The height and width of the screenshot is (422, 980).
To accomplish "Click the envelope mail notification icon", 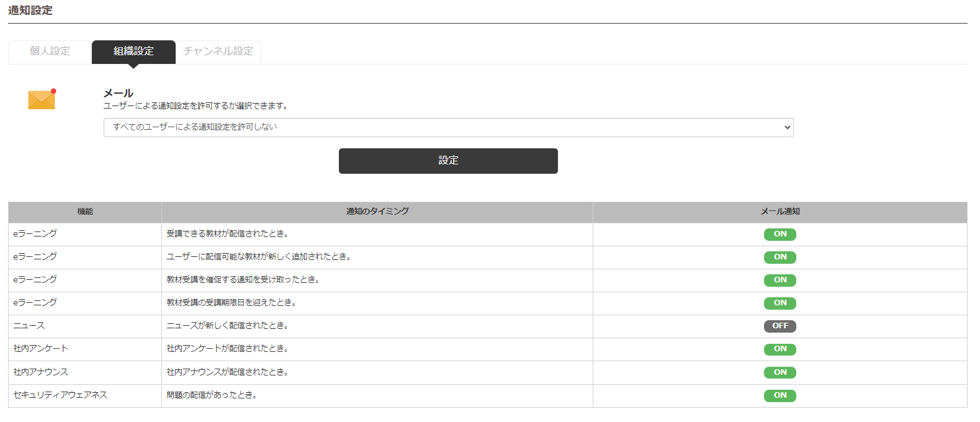I will [x=42, y=99].
